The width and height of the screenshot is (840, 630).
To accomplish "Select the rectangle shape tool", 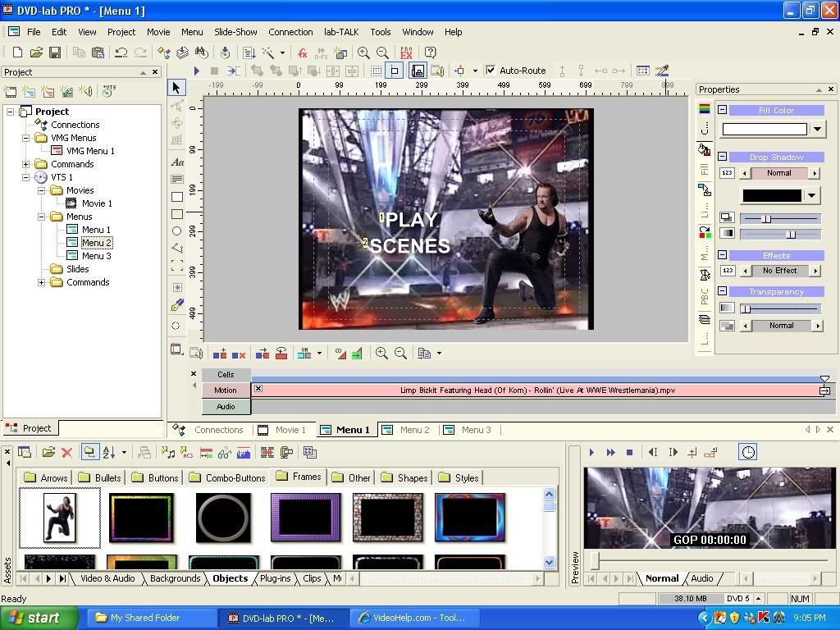I will click(x=177, y=197).
